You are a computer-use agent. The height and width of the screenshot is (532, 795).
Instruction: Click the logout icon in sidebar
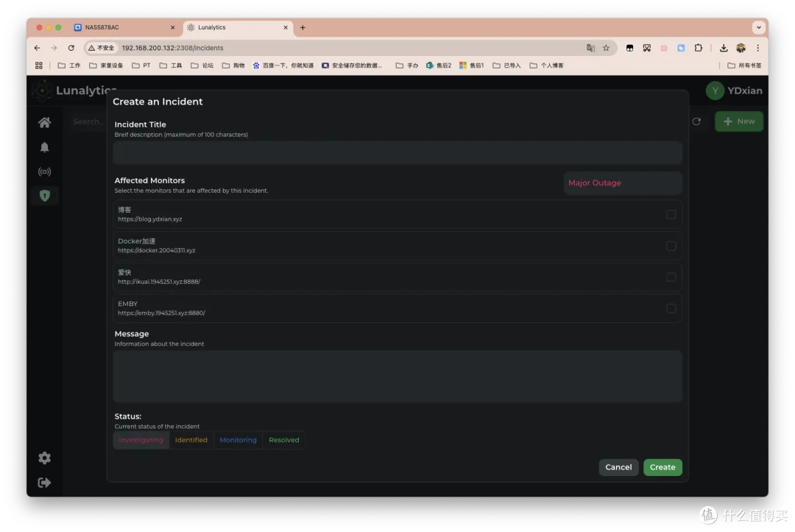[x=45, y=483]
